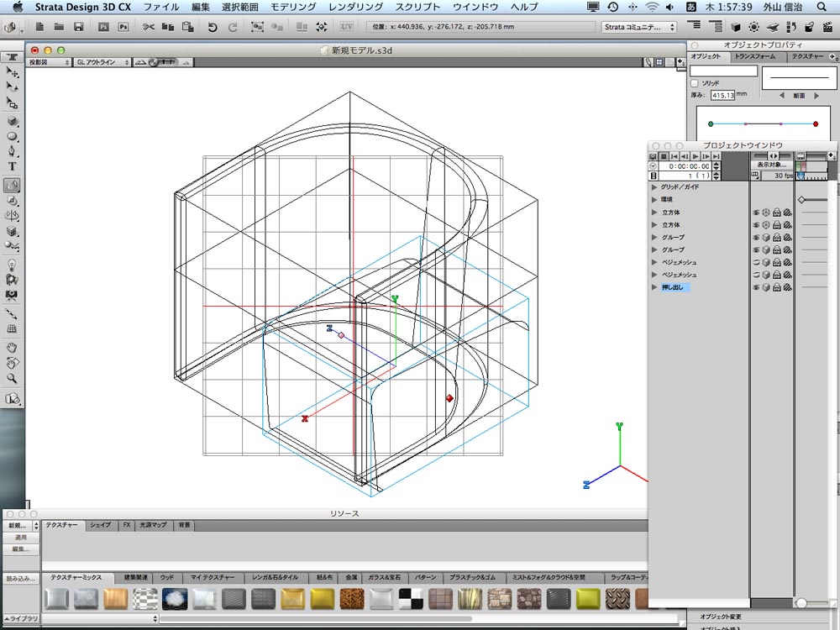Click the Open folder icon in the toolbar
Image resolution: width=840 pixels, height=630 pixels.
point(59,27)
